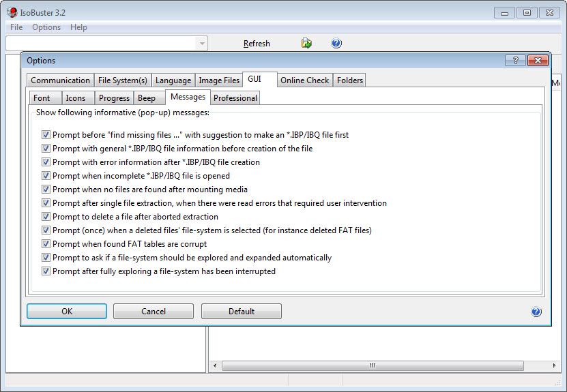Click the Cancel button

coord(154,312)
